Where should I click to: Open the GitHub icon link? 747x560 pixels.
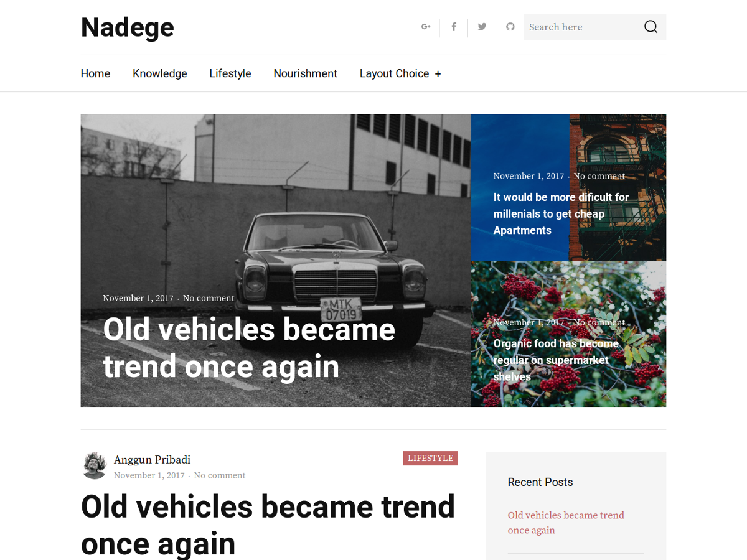(x=510, y=27)
